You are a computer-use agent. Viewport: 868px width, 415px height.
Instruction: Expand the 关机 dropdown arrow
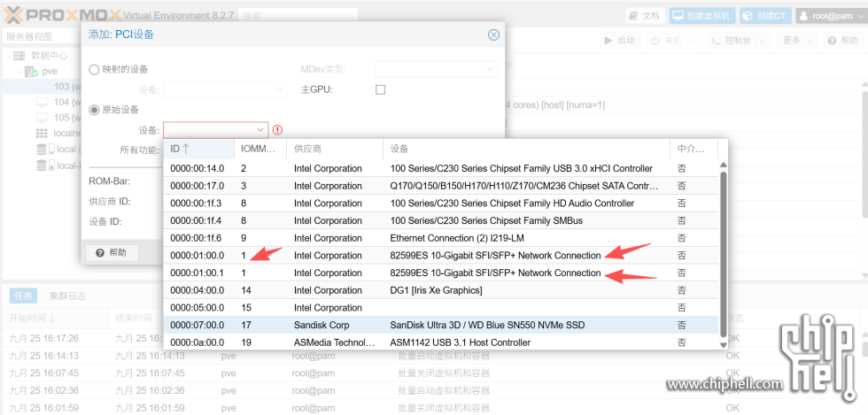(694, 41)
